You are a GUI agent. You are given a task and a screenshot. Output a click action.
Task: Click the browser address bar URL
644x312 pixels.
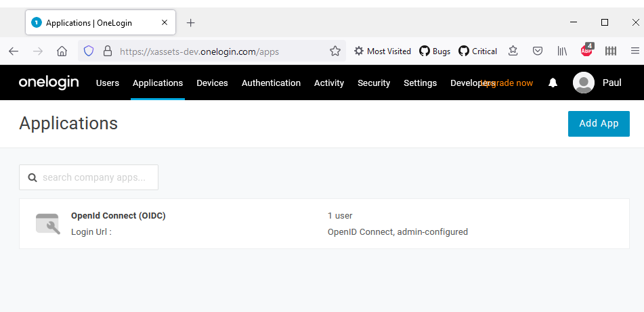click(200, 51)
